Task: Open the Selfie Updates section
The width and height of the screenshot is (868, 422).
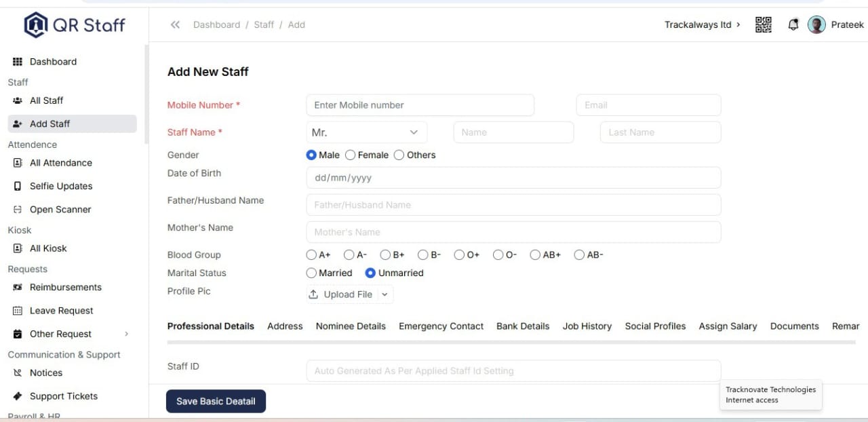Action: [60, 185]
